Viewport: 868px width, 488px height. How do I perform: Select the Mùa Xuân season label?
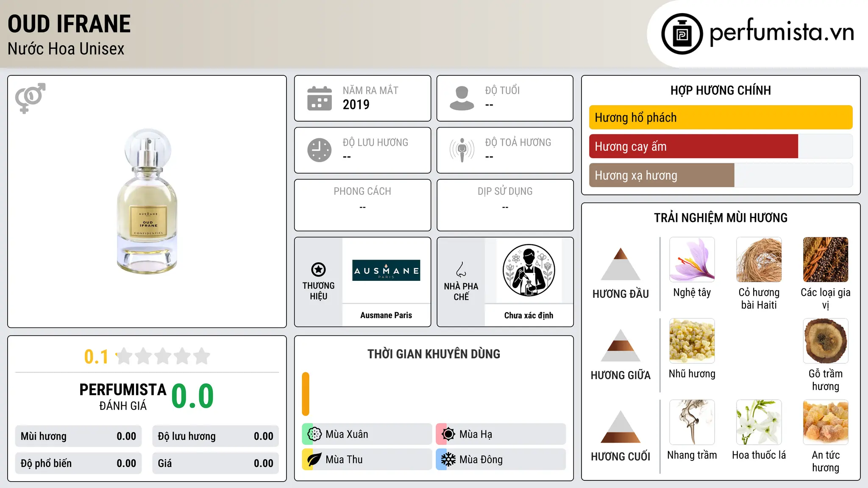[x=347, y=434]
